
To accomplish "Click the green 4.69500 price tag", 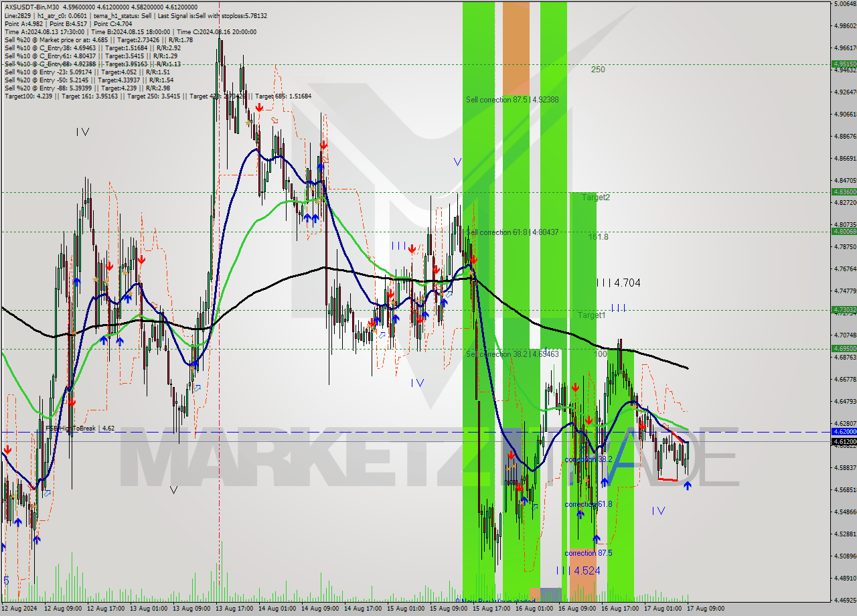I will coord(844,348).
